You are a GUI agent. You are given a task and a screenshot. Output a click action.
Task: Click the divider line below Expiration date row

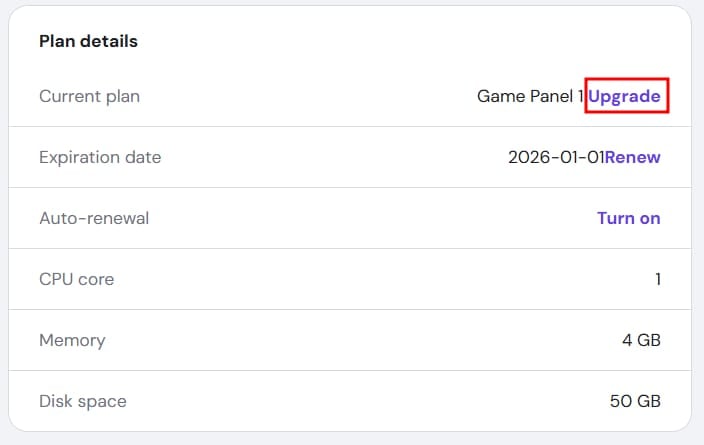click(350, 188)
